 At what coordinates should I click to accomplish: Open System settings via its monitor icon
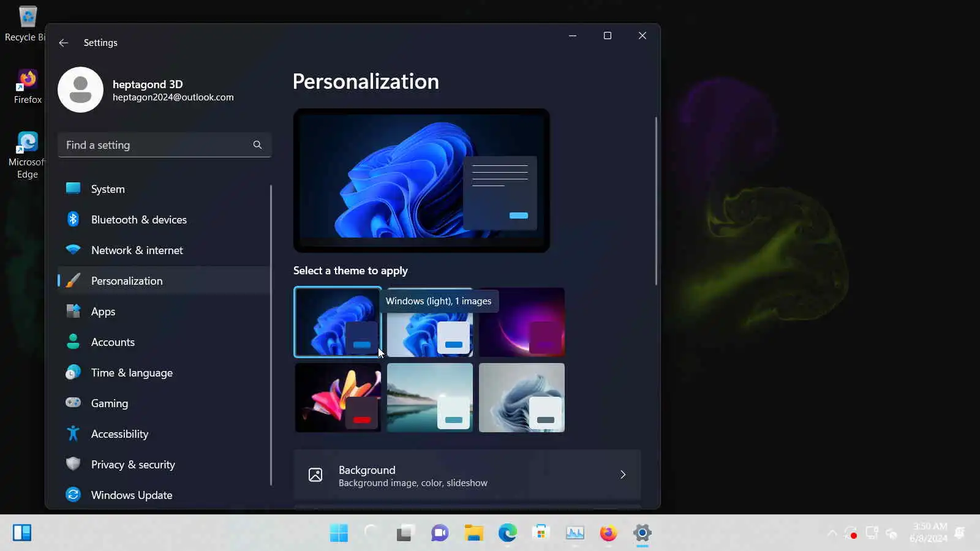click(73, 189)
